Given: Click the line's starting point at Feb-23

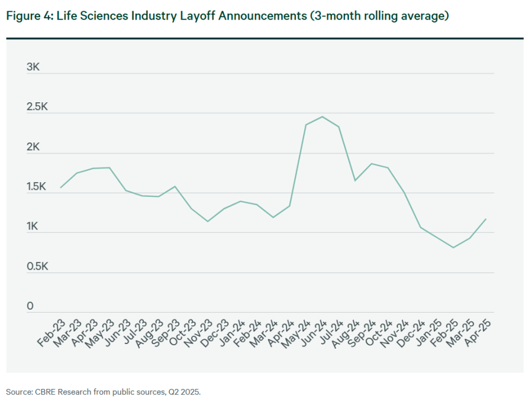Looking at the screenshot, I should [60, 187].
